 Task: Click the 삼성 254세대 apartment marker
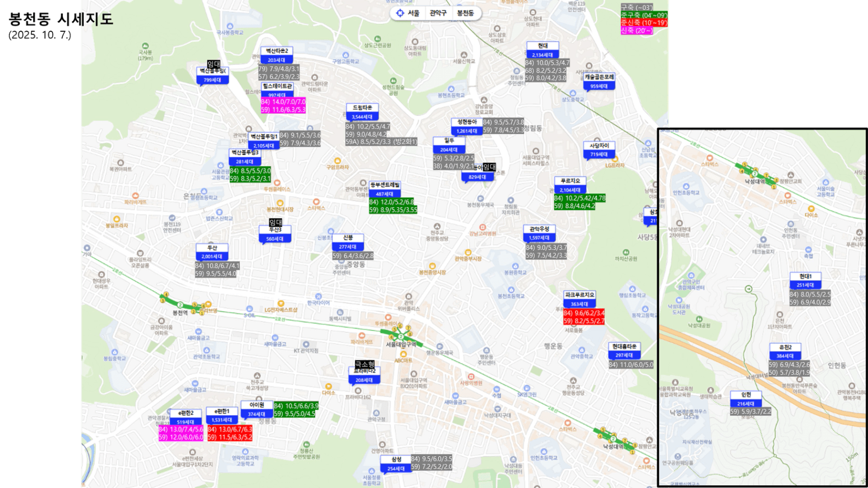click(x=396, y=464)
